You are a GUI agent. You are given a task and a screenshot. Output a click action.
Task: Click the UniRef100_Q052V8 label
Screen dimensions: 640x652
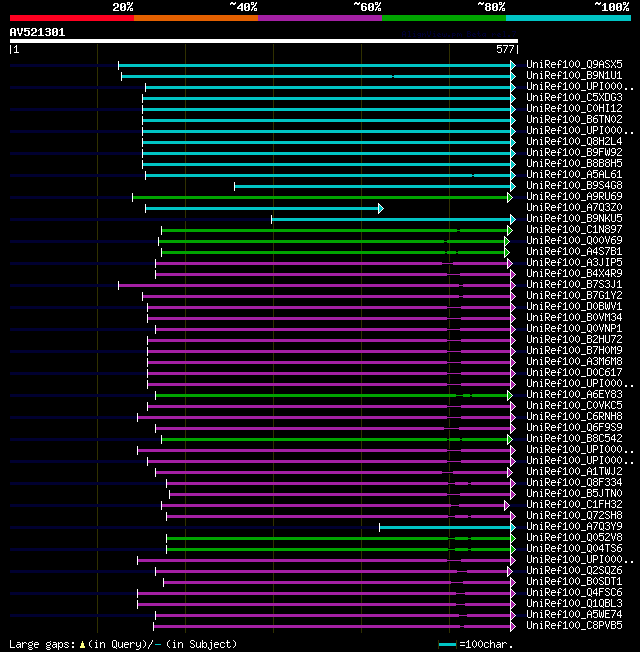click(574, 538)
